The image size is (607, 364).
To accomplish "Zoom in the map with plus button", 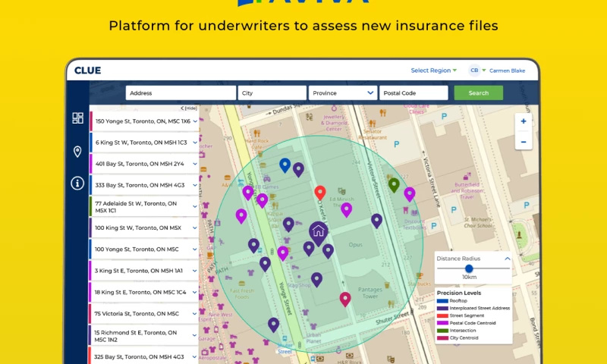I will tap(523, 121).
